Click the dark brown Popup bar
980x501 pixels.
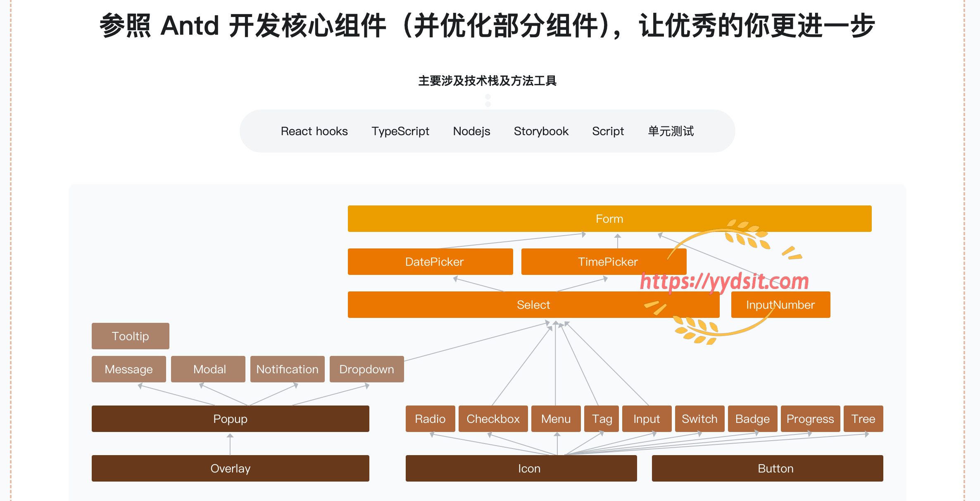coord(230,419)
